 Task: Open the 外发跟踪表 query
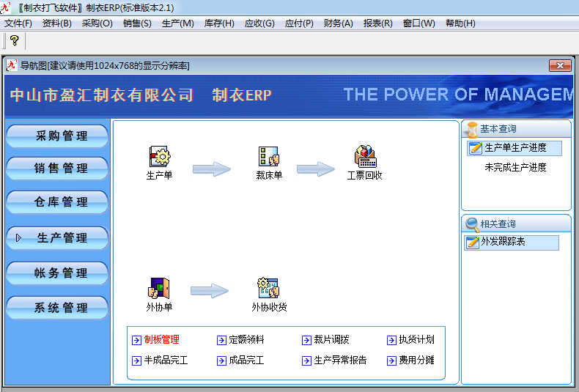(x=512, y=243)
